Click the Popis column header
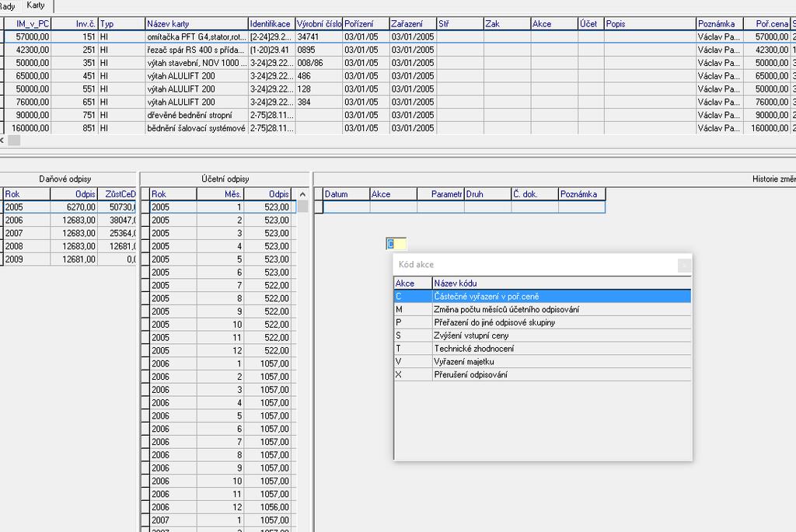 point(650,24)
